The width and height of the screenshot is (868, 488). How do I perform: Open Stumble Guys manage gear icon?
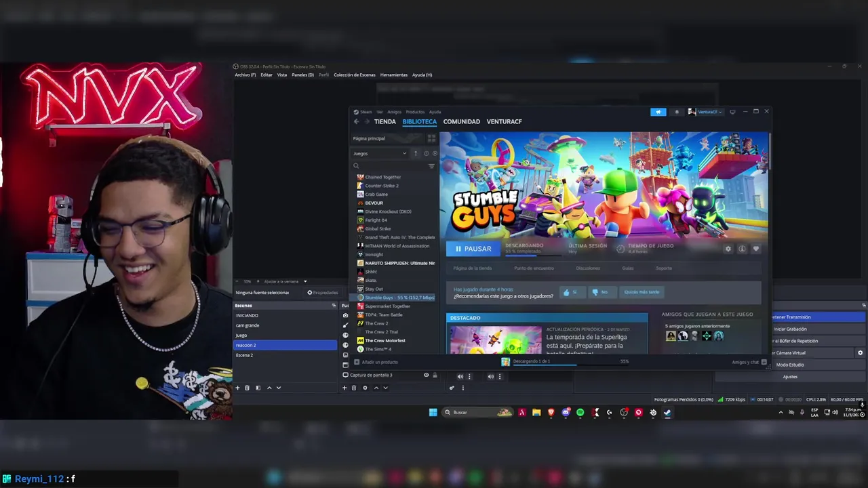[x=728, y=249]
